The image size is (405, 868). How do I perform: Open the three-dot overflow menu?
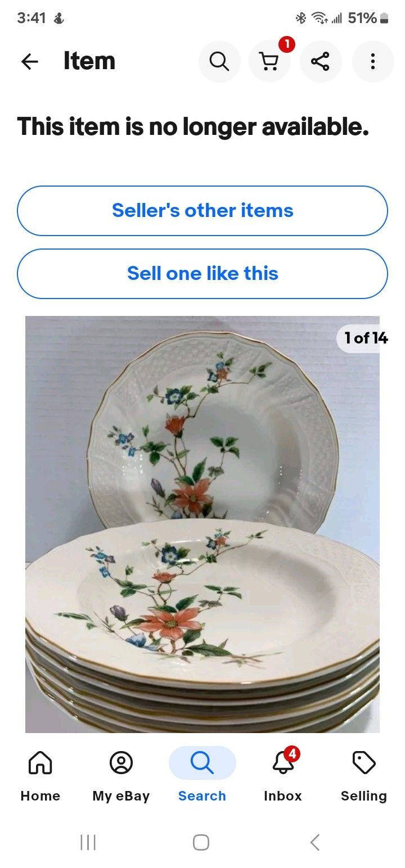tap(372, 61)
